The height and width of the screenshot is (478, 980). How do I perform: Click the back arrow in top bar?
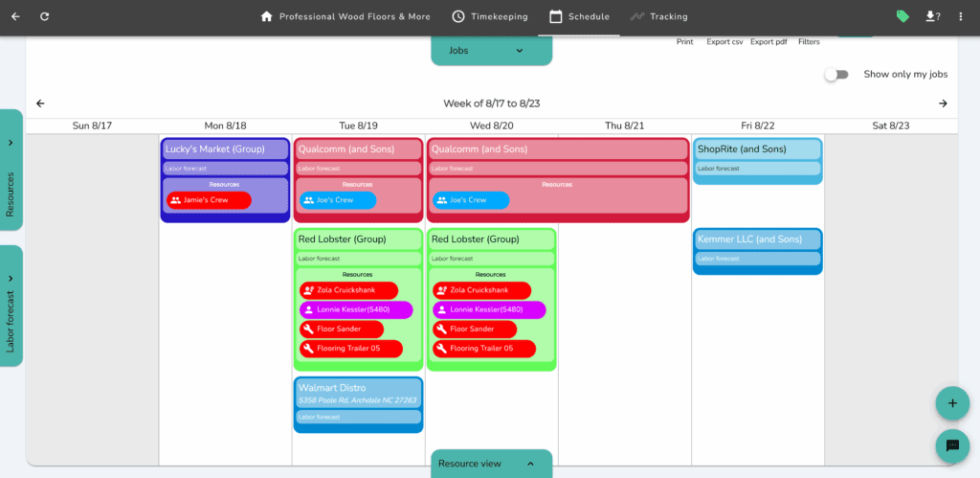click(15, 16)
